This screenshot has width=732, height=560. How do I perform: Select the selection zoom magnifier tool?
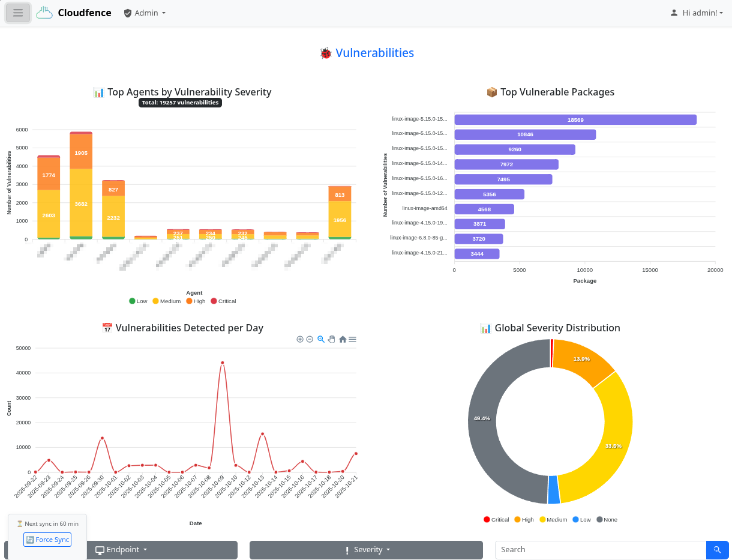pos(321,339)
